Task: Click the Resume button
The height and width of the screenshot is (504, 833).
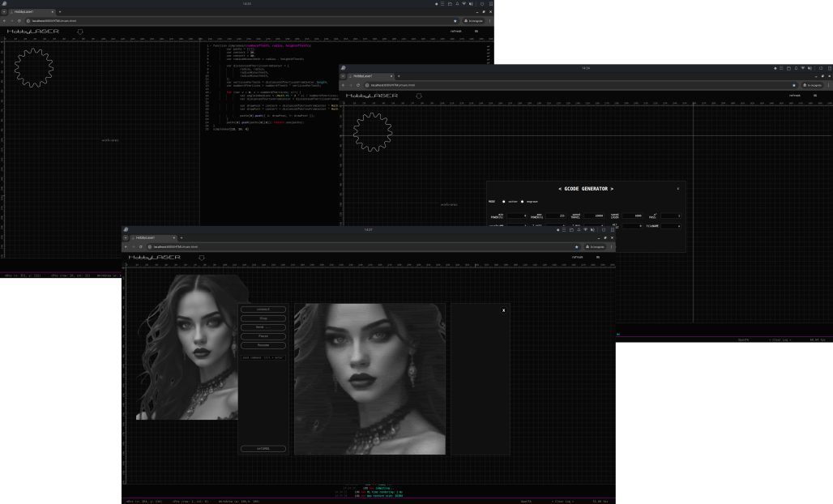Action: (x=263, y=345)
